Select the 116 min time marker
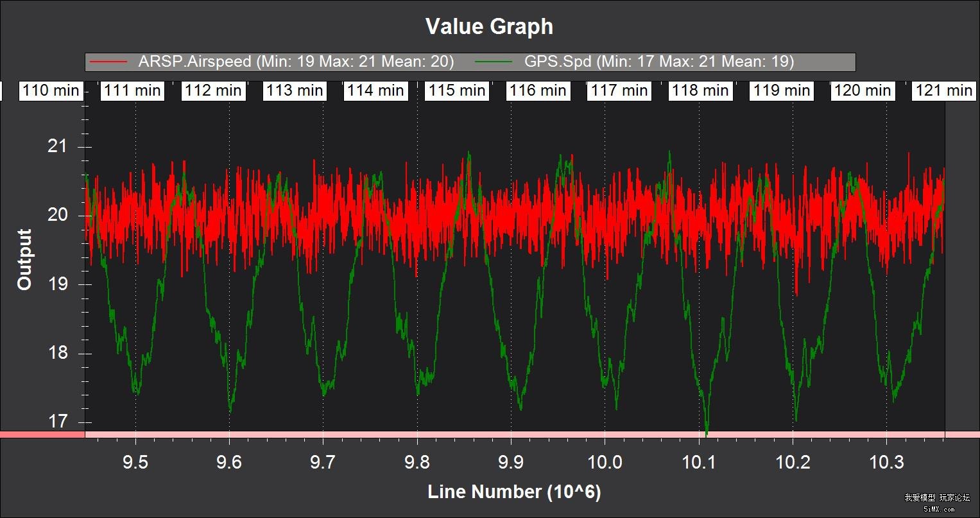Screen dimensions: 980x518 point(538,91)
